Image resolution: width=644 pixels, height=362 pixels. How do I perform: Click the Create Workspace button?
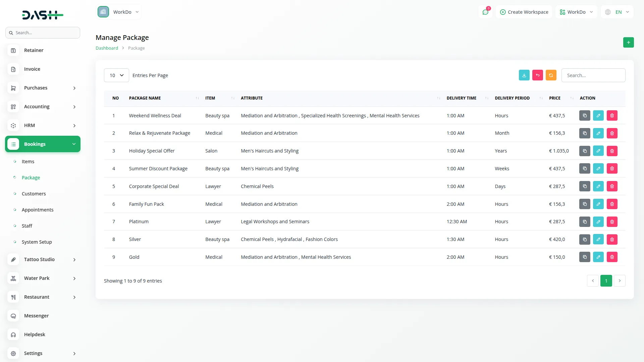click(524, 12)
